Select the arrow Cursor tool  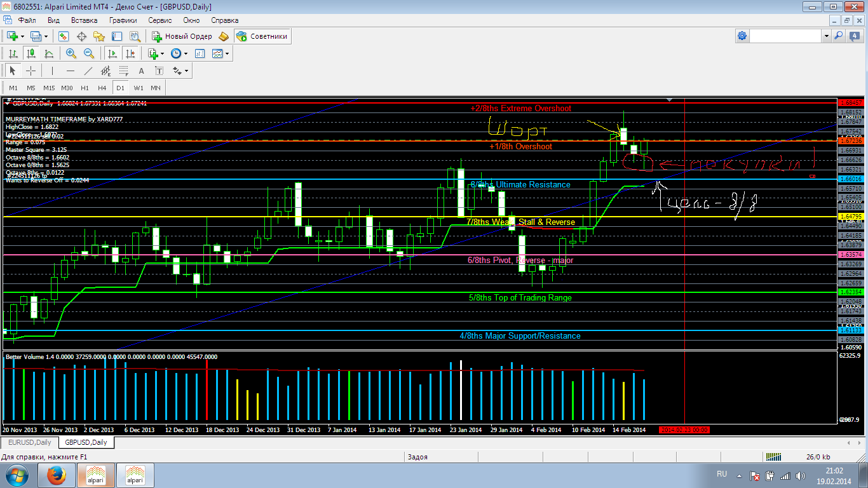13,71
